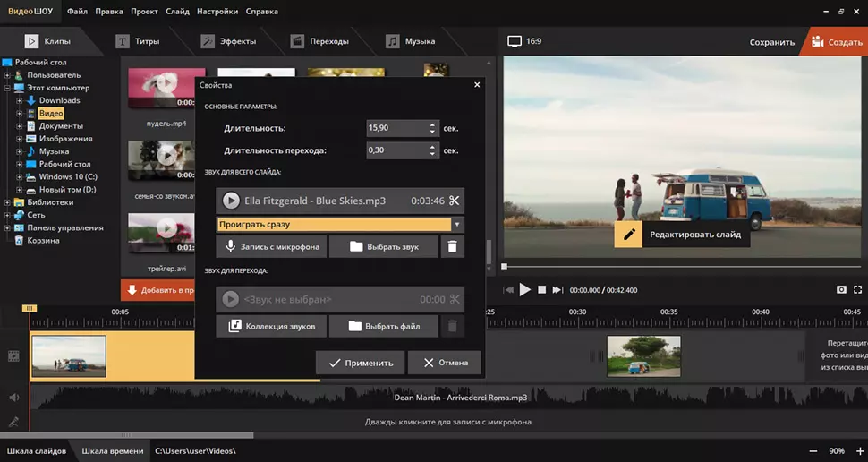868x462 pixels.
Task: Switch to the 'Переходы' tab
Action: 319,41
